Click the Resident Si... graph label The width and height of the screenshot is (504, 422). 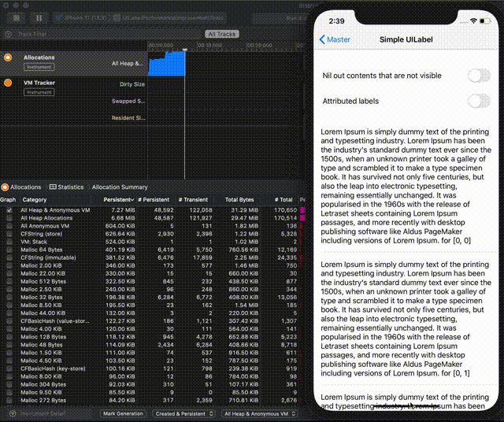[x=128, y=118]
